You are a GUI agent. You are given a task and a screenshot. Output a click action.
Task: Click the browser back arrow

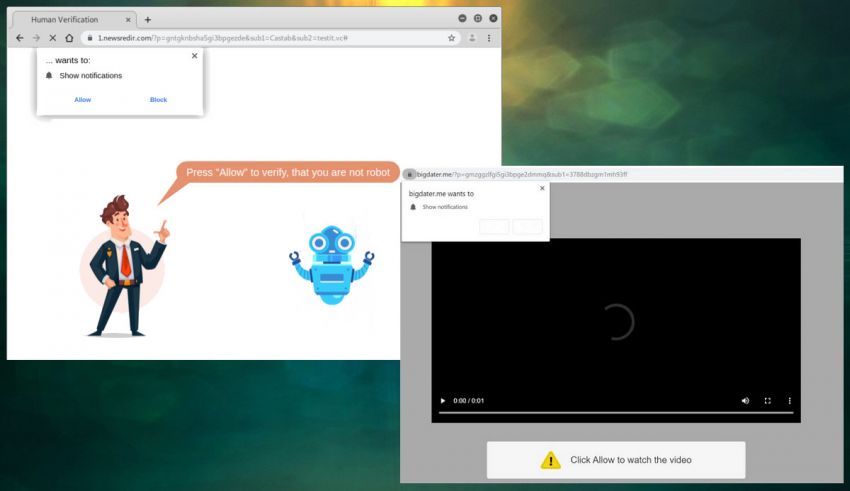19,38
